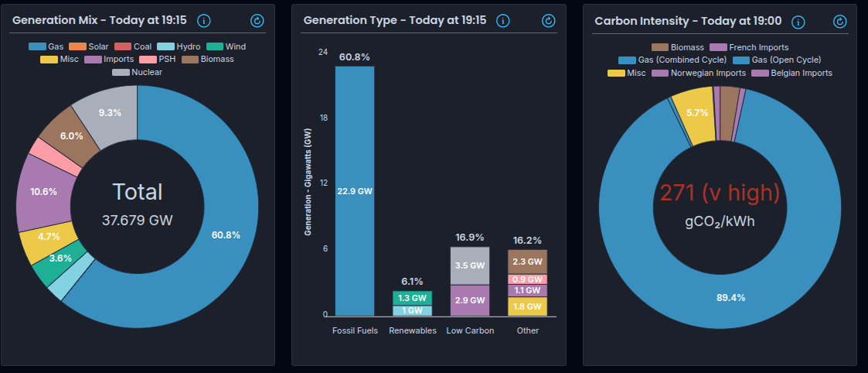This screenshot has height=373, width=868.
Task: Toggle Biomass legend in Generation Mix
Action: pos(208,59)
